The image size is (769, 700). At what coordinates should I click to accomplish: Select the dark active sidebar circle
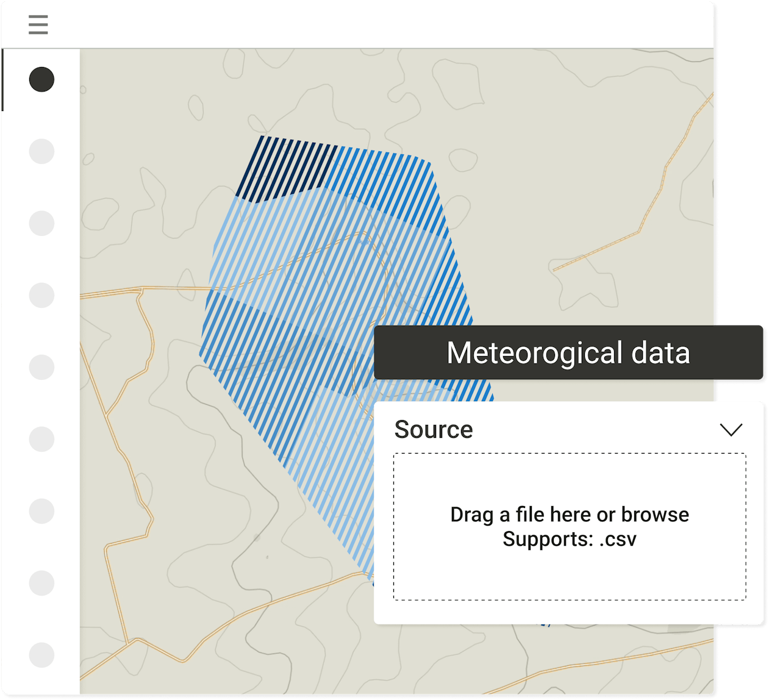[41, 79]
